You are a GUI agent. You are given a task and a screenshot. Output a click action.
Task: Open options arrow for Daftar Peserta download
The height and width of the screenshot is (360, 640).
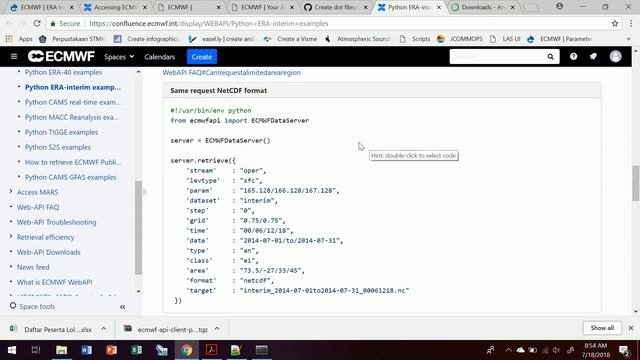tap(103, 329)
